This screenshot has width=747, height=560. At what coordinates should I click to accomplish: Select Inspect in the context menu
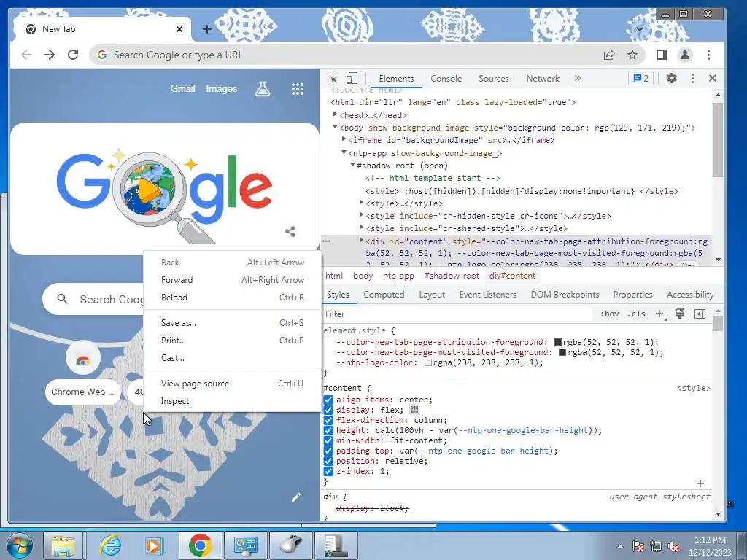coord(233,401)
